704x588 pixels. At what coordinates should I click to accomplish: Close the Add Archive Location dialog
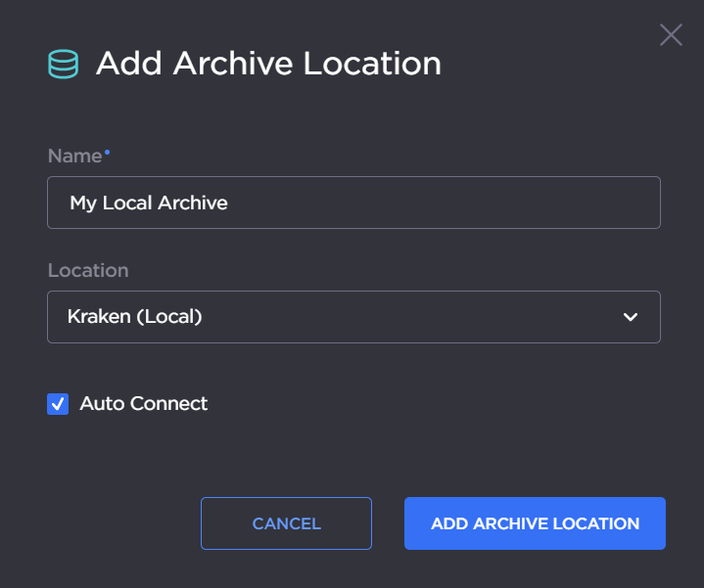pyautogui.click(x=671, y=35)
